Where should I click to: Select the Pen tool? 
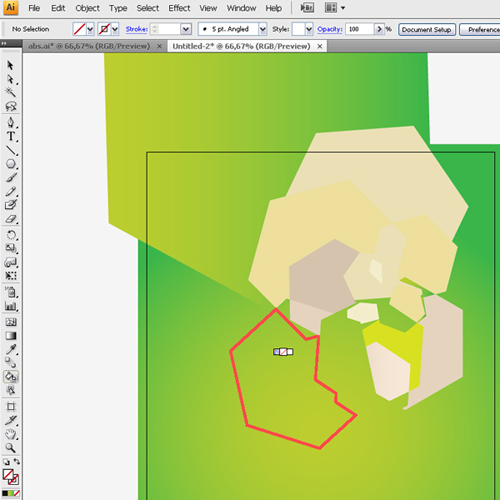pyautogui.click(x=11, y=122)
